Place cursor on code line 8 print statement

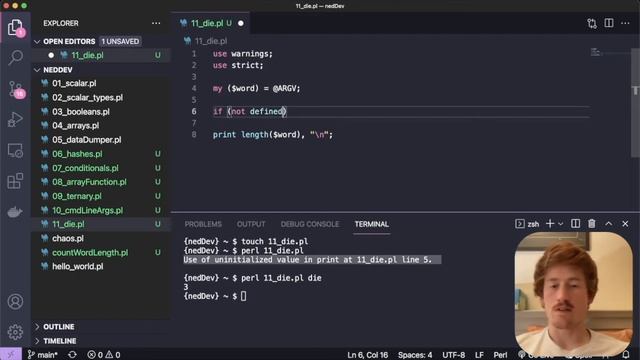click(x=273, y=135)
